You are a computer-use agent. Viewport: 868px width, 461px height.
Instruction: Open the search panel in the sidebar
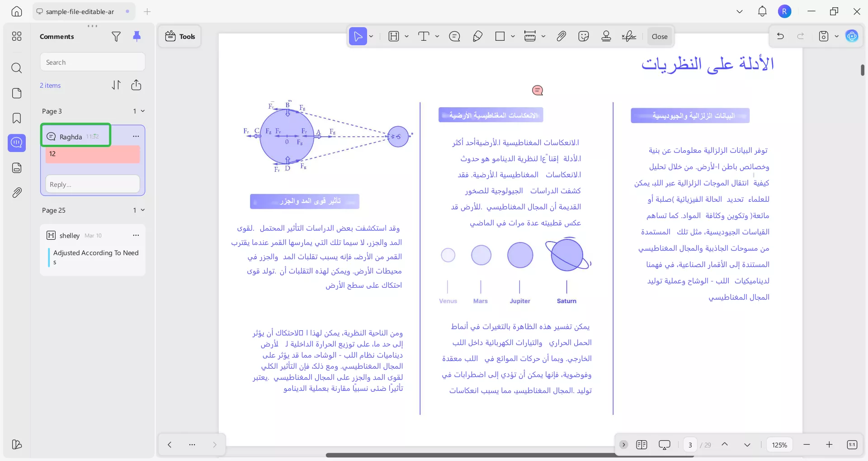[x=17, y=68]
